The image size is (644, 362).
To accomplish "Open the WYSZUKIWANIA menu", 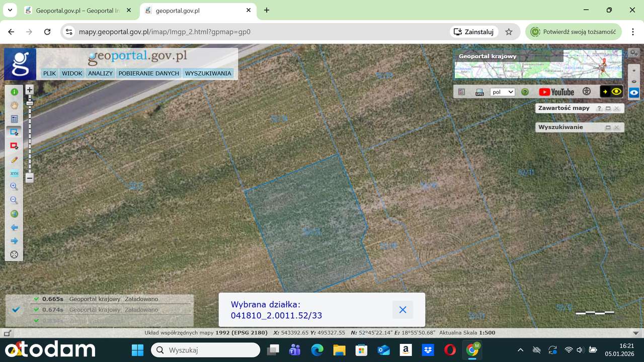I will 208,73.
